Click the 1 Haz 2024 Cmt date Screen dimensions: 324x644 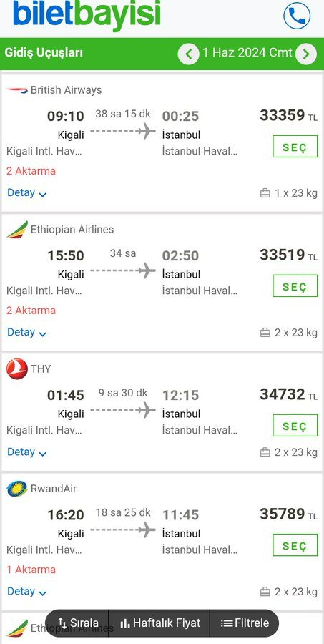247,53
